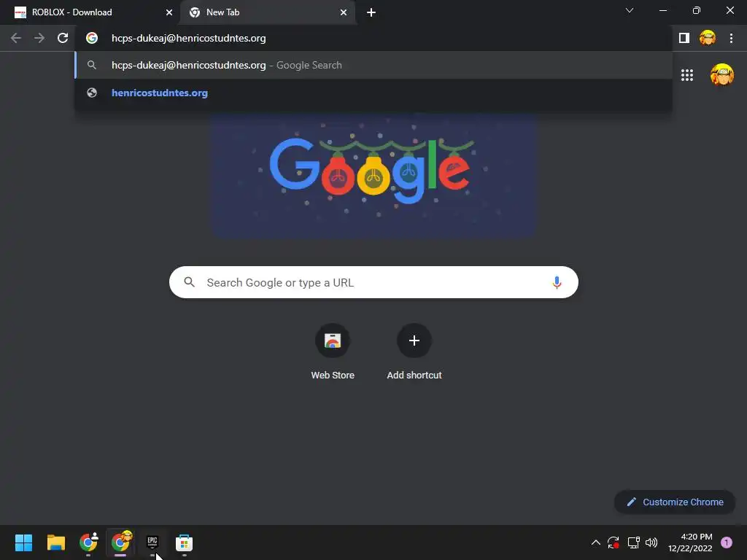This screenshot has height=560, width=747.
Task: Click the magnifier icon in Google search box
Action: 189,282
